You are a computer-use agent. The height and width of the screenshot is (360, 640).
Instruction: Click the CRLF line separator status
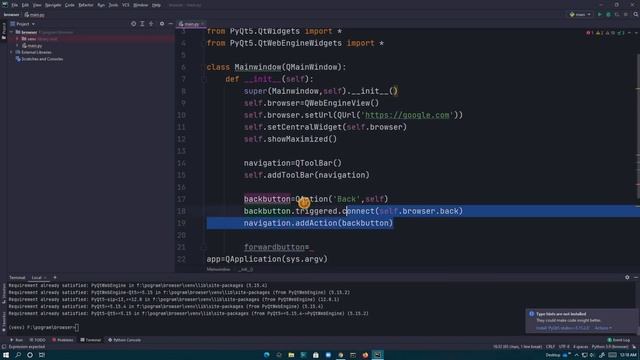550,347
